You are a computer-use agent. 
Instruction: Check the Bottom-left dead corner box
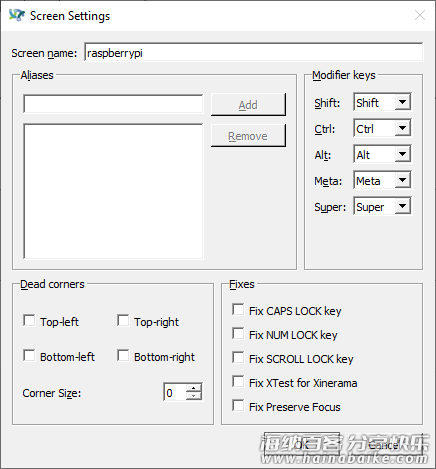(x=29, y=355)
